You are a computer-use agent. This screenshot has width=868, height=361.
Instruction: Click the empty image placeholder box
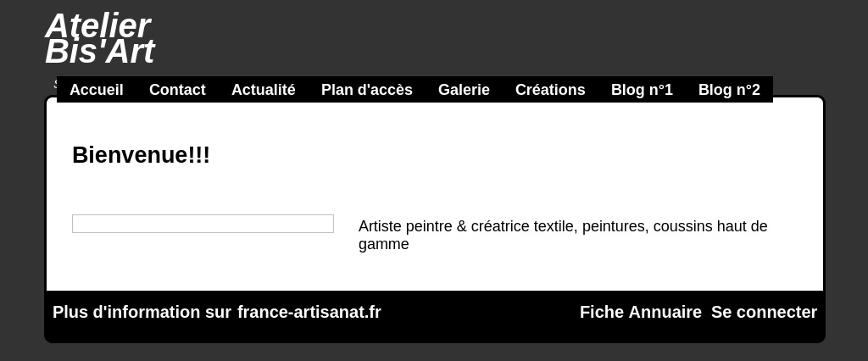pyautogui.click(x=203, y=224)
